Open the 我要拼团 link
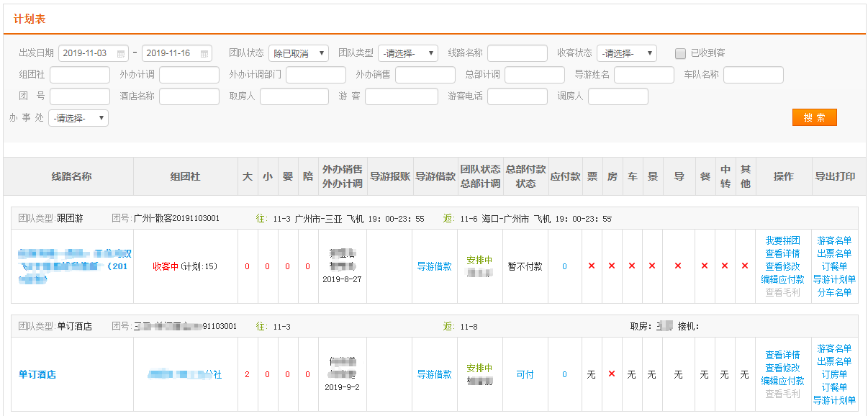The image size is (868, 416). tap(782, 240)
